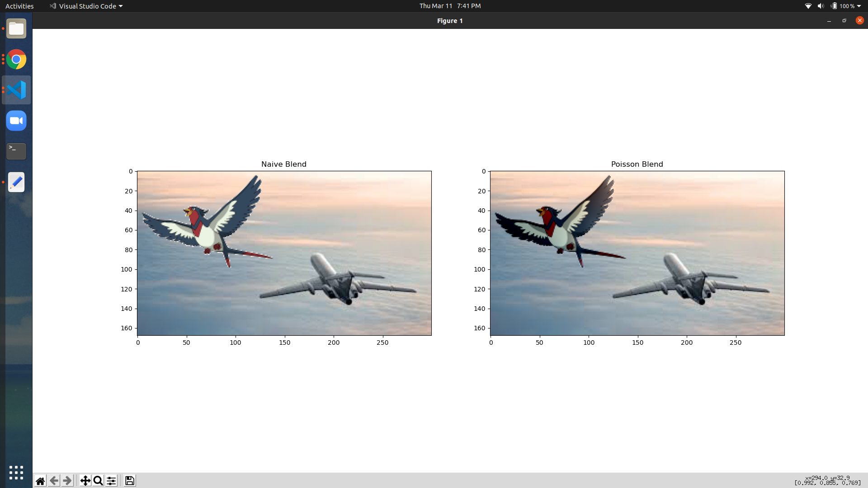Show Applications grid at dock bottom
Viewport: 868px width, 488px height.
point(16,473)
